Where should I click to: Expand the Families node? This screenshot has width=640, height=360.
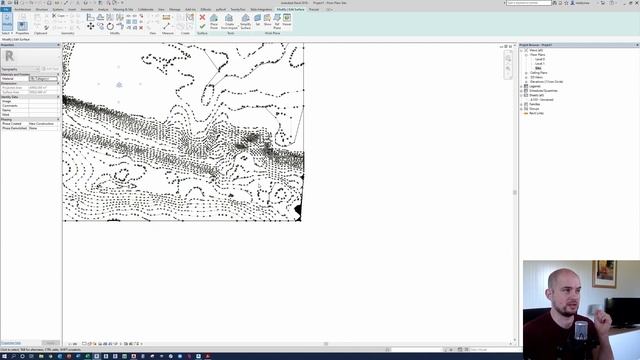tap(521, 104)
